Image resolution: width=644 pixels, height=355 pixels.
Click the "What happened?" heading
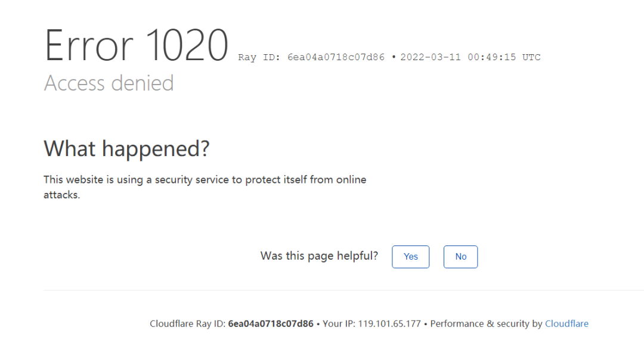126,148
